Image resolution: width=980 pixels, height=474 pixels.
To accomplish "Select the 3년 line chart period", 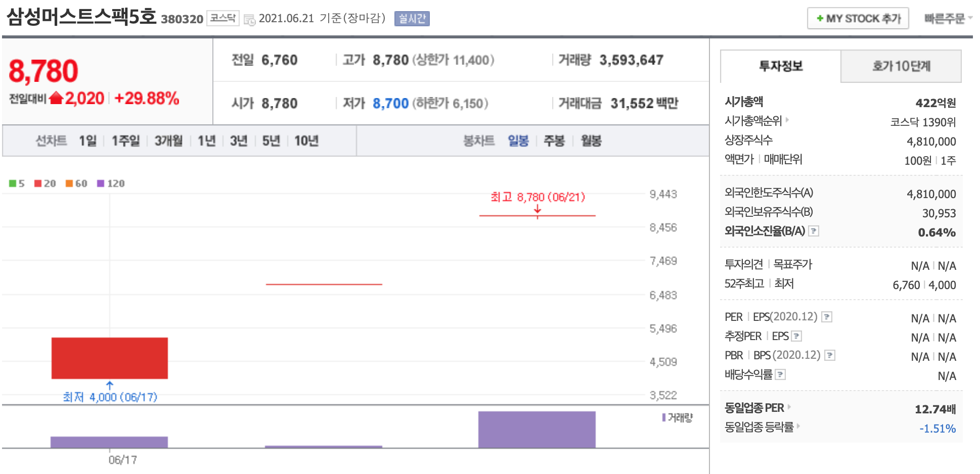I will coord(239,140).
